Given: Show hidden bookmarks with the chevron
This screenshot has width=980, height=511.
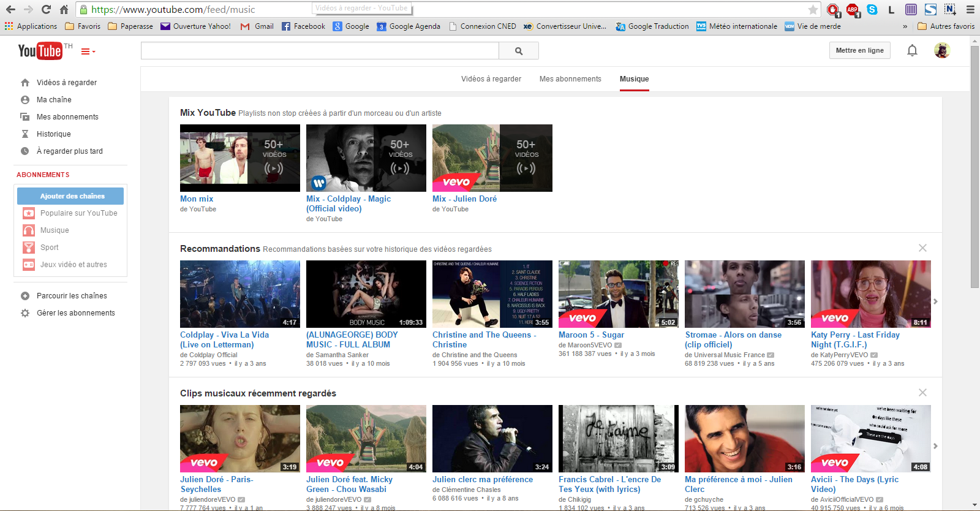Looking at the screenshot, I should point(905,26).
